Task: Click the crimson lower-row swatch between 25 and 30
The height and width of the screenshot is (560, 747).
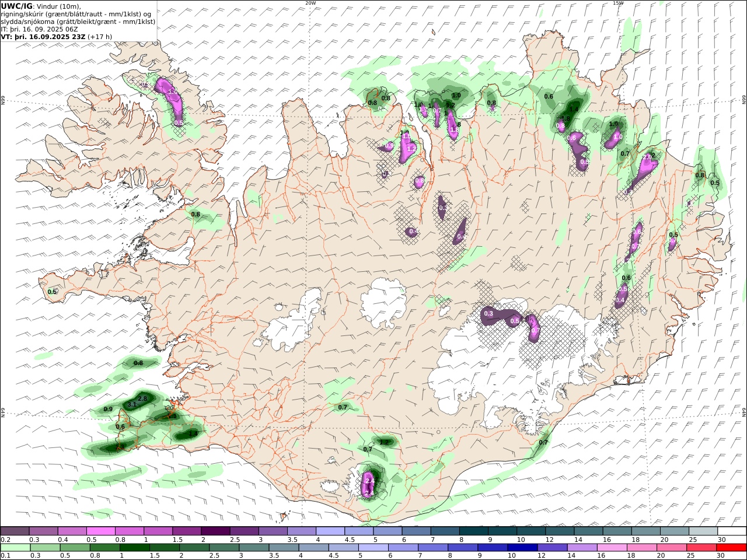Action: coord(700,548)
